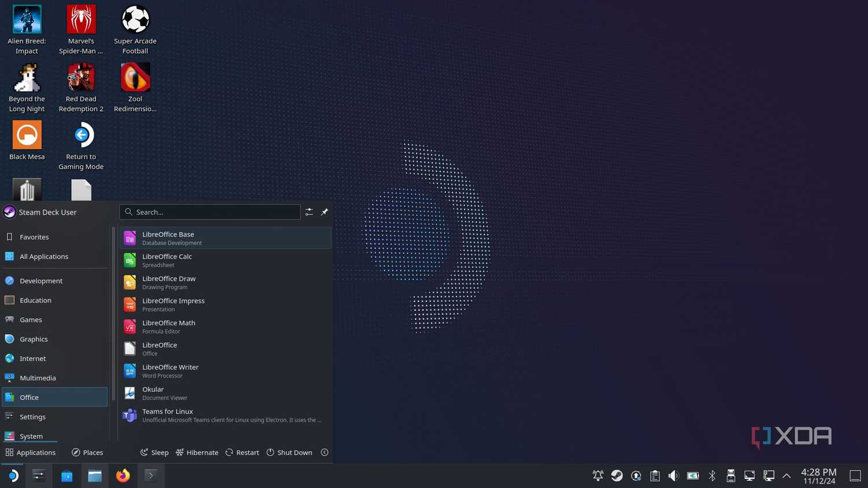868x488 pixels.
Task: Click the Shut Down button
Action: 289,452
